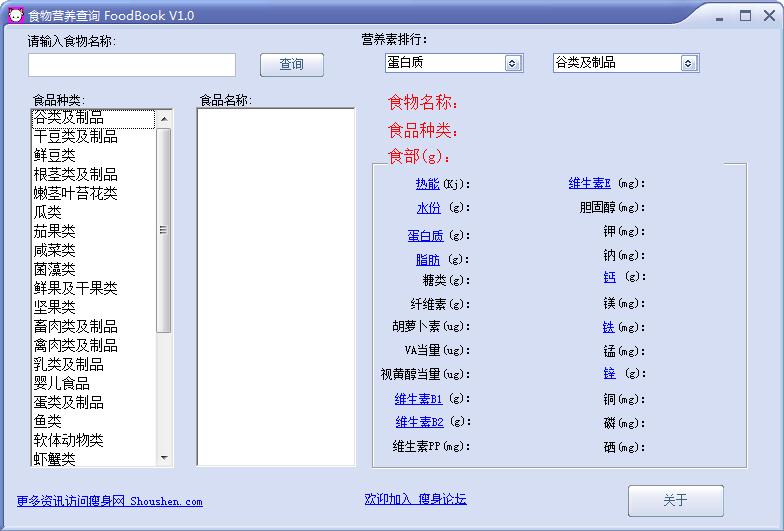Select 虾蟹类 in food category list
This screenshot has height=531, width=784.
[x=94, y=458]
